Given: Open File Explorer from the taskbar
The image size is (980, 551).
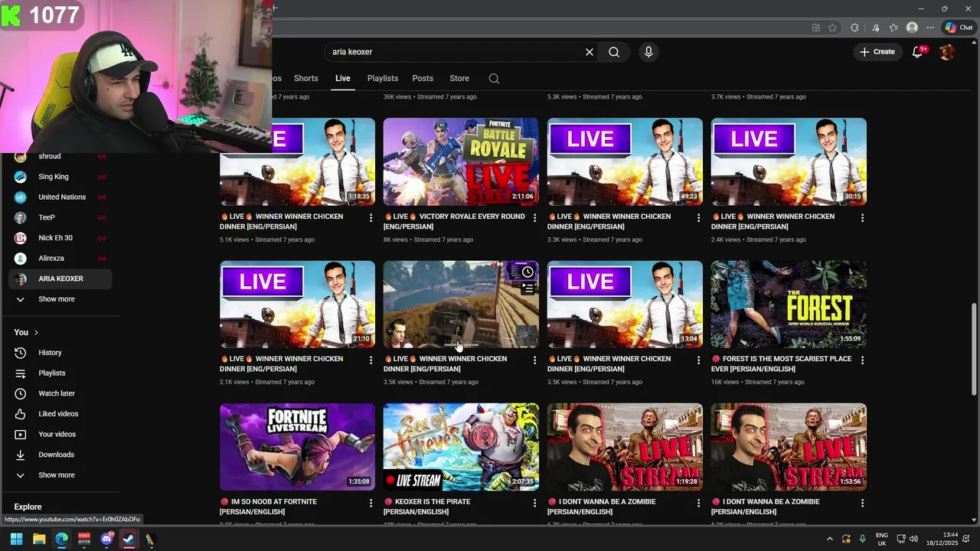Looking at the screenshot, I should coord(39,539).
